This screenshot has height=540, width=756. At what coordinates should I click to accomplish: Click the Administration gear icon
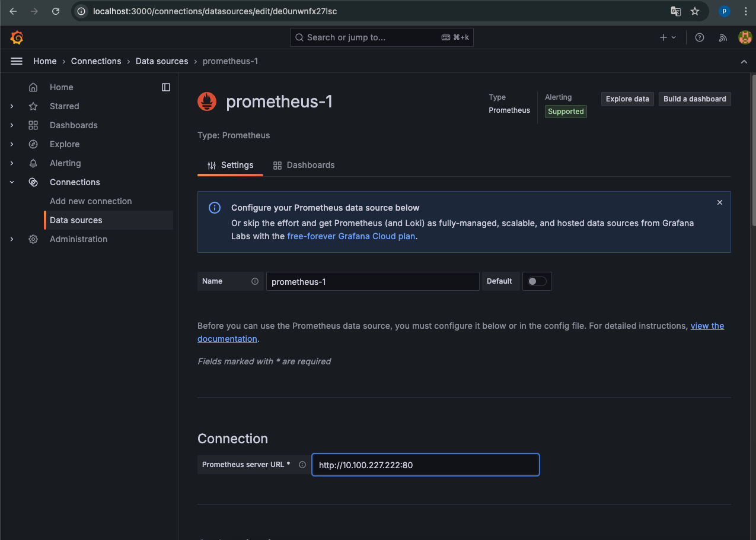33,239
